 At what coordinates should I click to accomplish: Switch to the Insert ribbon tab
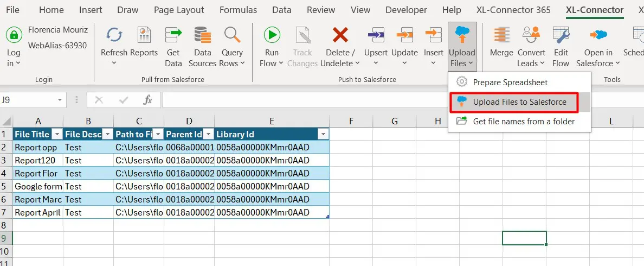coord(91,10)
